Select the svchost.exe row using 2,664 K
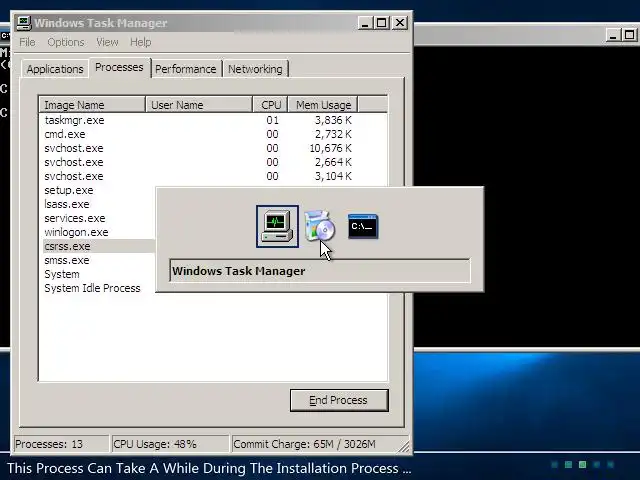 coord(198,162)
